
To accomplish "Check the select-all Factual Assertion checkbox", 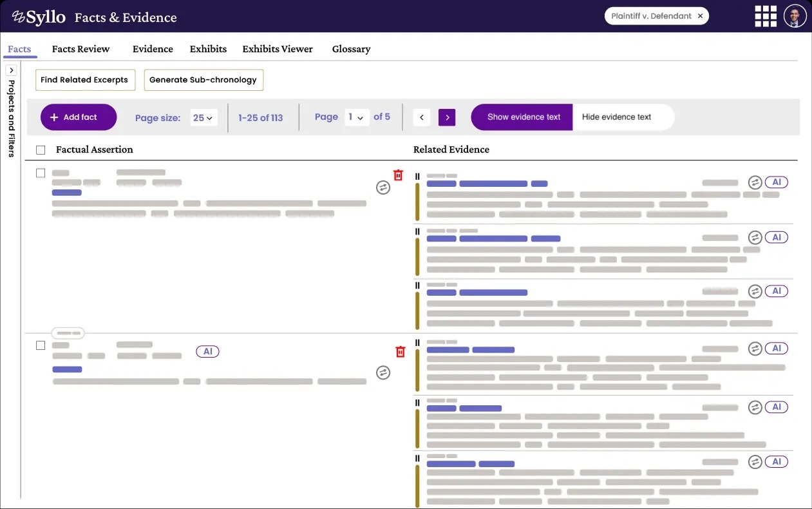I will (x=41, y=150).
